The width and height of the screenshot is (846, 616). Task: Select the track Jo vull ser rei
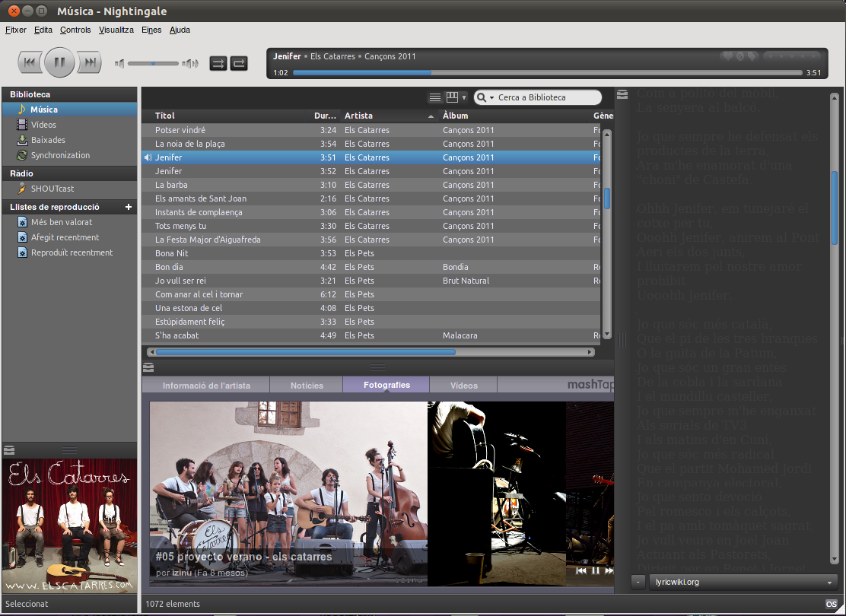(371, 281)
